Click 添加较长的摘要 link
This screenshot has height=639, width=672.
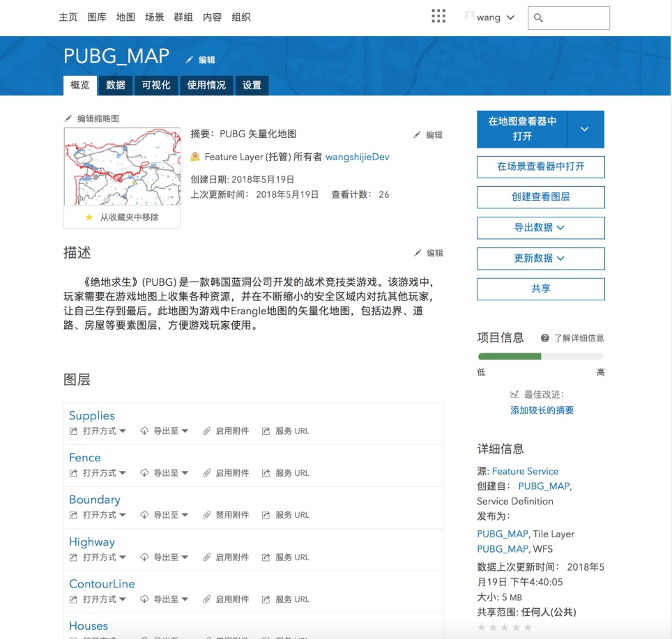pyautogui.click(x=542, y=410)
